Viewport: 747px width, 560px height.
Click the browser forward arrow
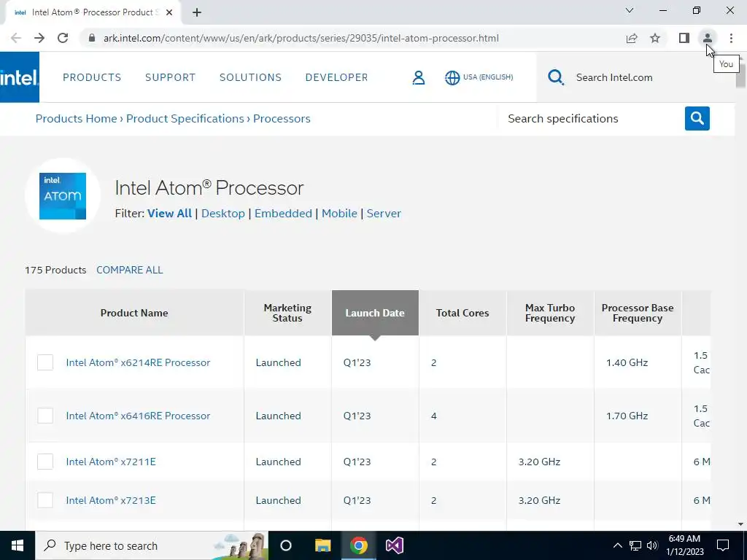pos(39,38)
